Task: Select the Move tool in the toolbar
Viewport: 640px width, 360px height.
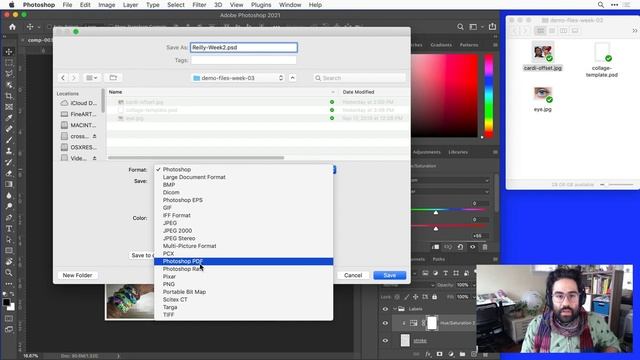Action: 9,52
